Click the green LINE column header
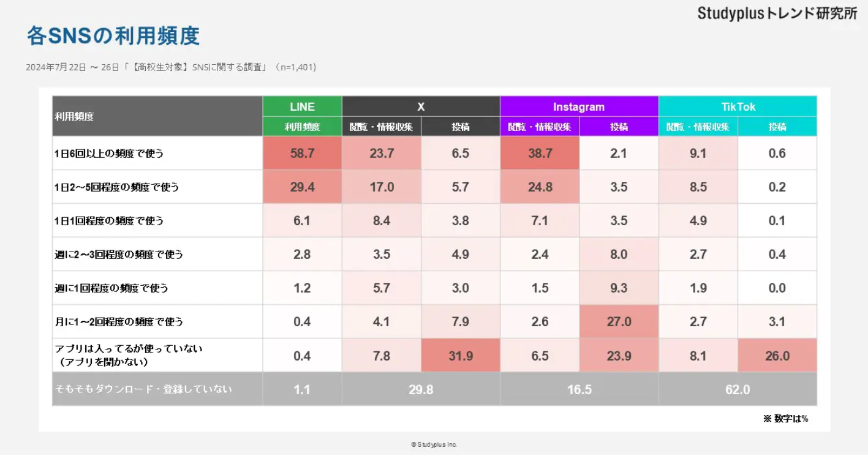This screenshot has height=456, width=868. pyautogui.click(x=302, y=107)
